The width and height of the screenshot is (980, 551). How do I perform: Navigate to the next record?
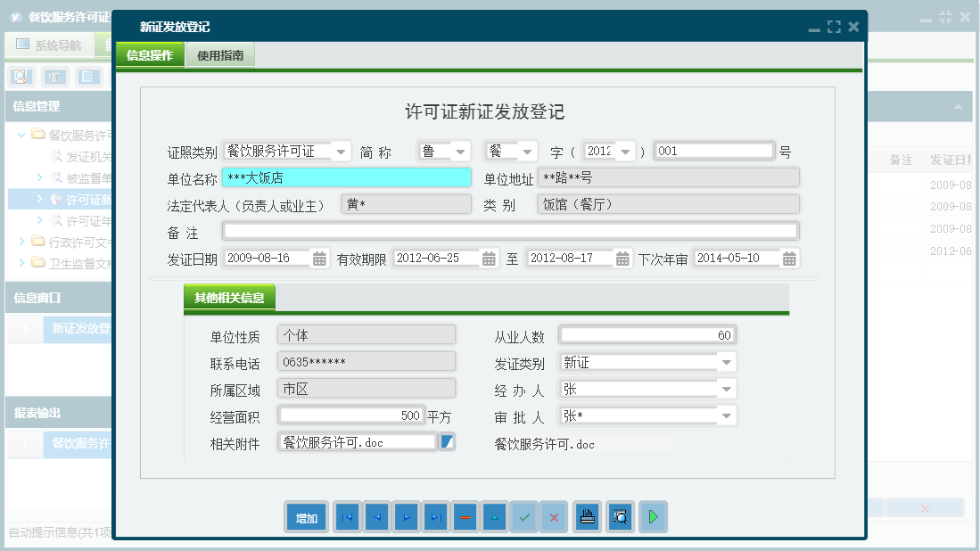coord(406,516)
